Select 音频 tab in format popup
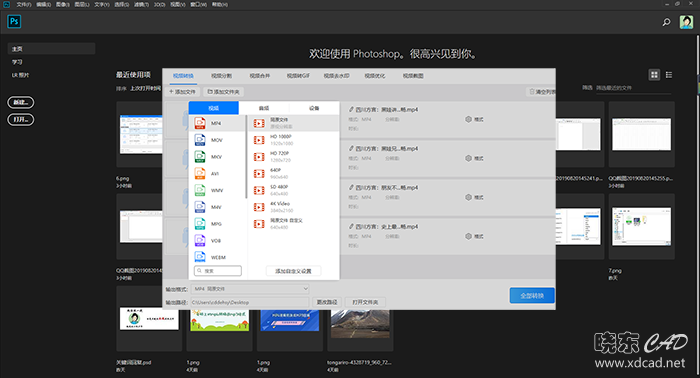 click(264, 108)
